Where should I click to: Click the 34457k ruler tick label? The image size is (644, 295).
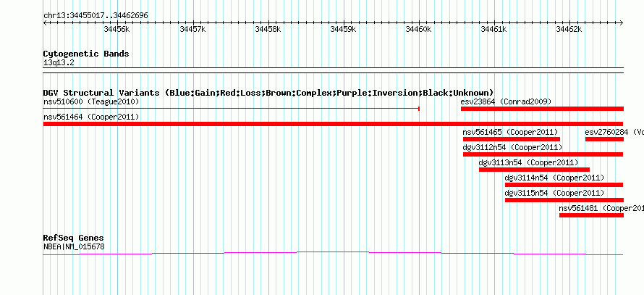[x=192, y=29]
